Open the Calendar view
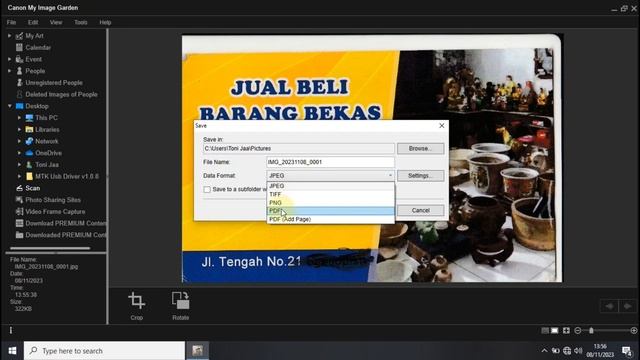Image resolution: width=640 pixels, height=360 pixels. point(38,47)
